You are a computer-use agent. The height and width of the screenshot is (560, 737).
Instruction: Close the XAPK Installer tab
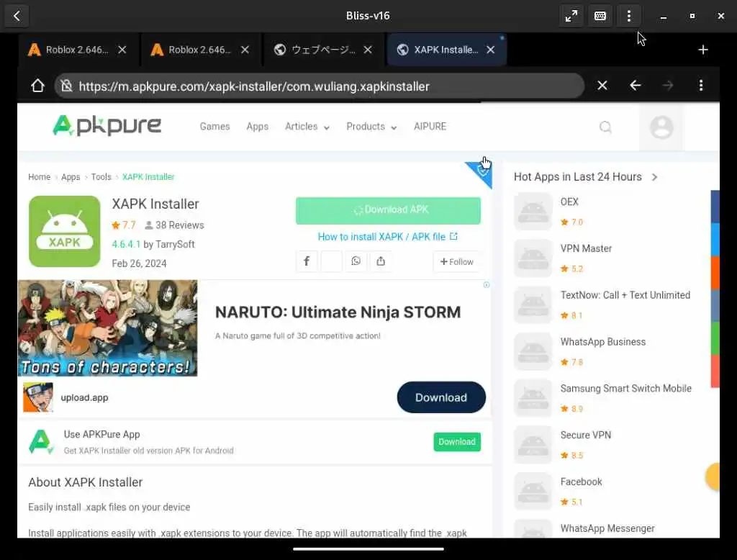(490, 50)
